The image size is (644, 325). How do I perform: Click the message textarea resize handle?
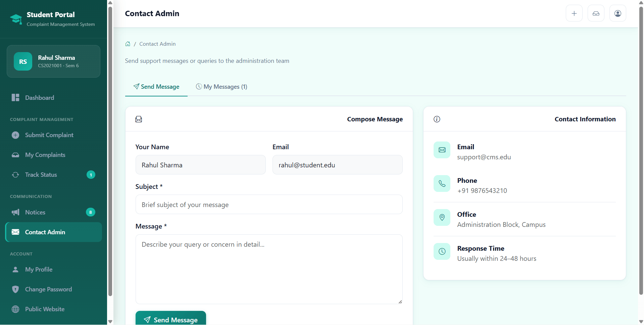pos(400,302)
